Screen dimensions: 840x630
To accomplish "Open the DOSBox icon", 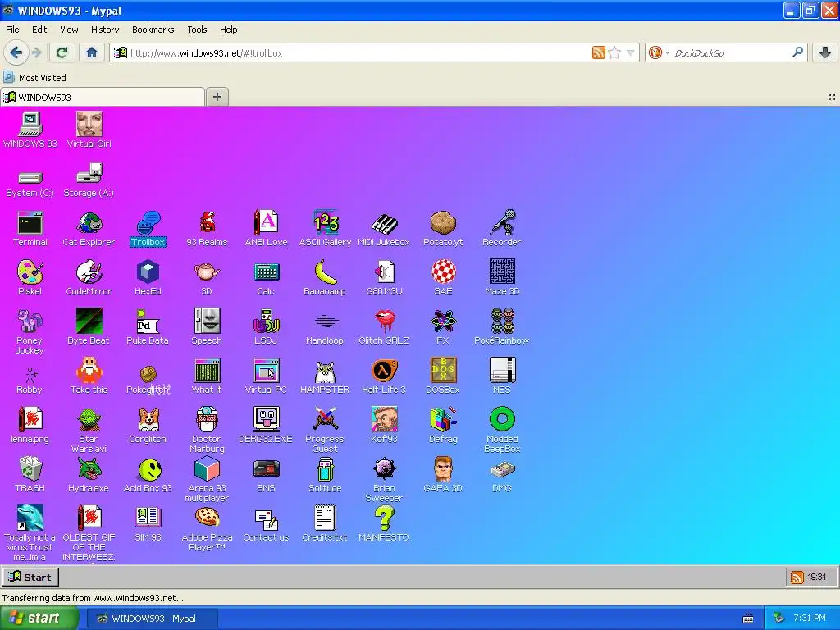I will pos(442,376).
